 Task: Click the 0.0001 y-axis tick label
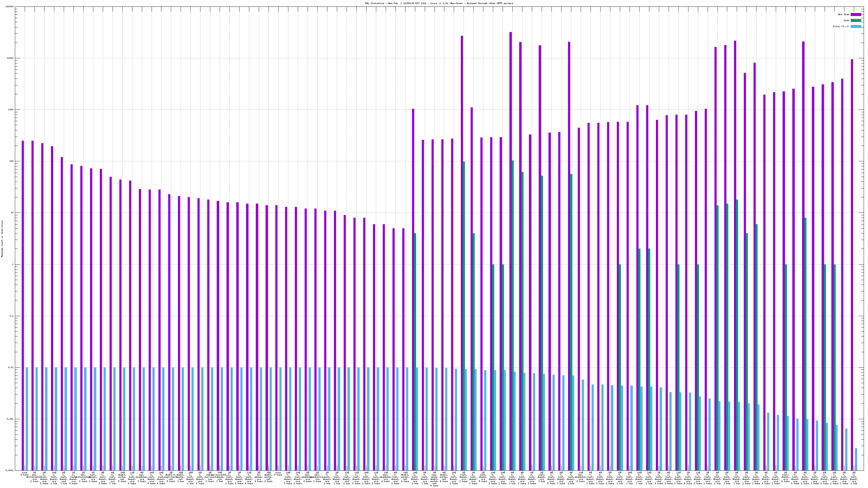[x=10, y=470]
